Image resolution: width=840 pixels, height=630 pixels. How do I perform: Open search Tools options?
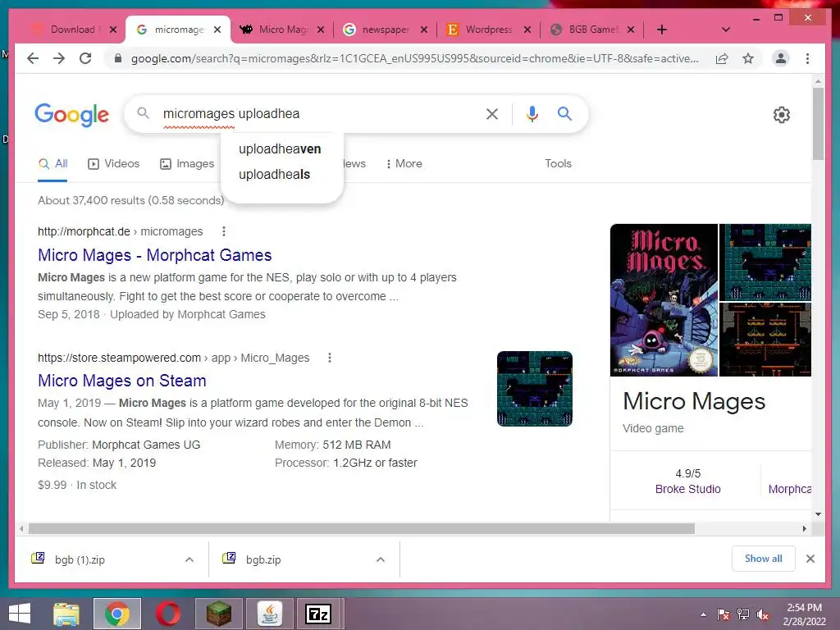pos(558,164)
